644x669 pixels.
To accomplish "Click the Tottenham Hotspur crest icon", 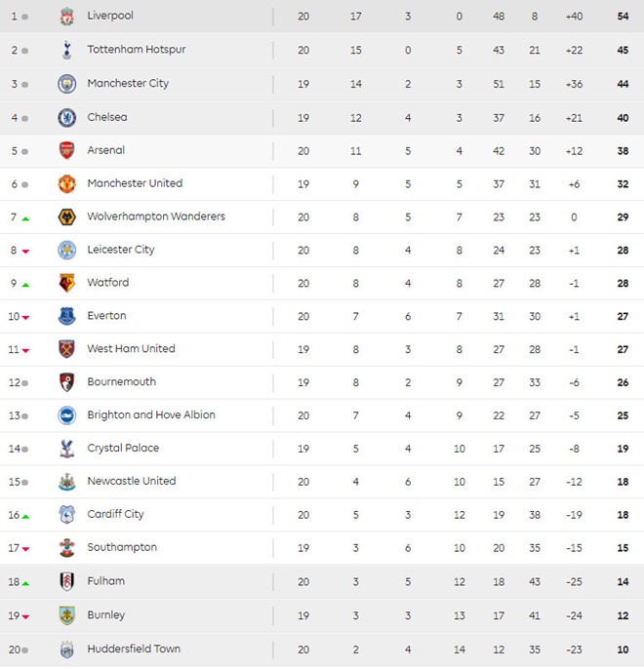I will click(x=66, y=50).
